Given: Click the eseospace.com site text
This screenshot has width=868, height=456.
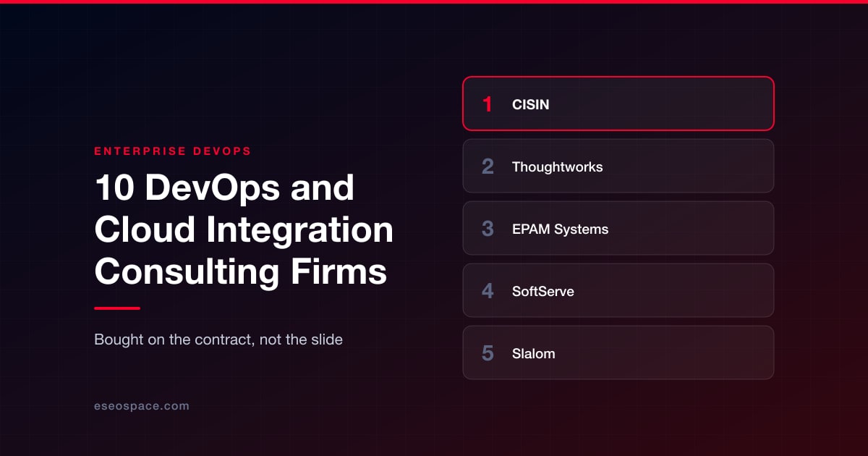Looking at the screenshot, I should (142, 406).
